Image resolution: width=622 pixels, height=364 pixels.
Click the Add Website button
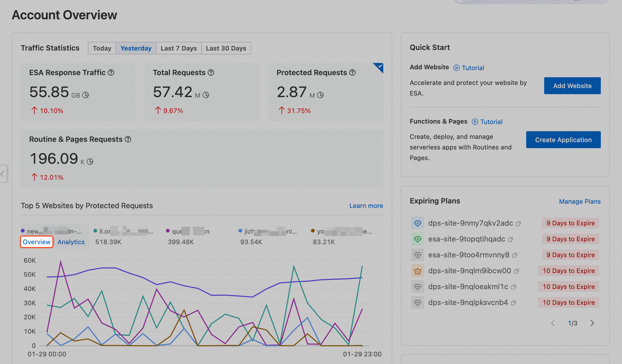(x=572, y=86)
